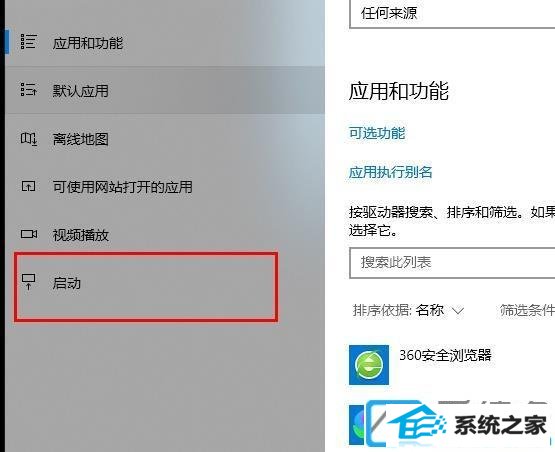555x452 pixels.
Task: Click the 启动 startup icon
Action: pos(28,282)
